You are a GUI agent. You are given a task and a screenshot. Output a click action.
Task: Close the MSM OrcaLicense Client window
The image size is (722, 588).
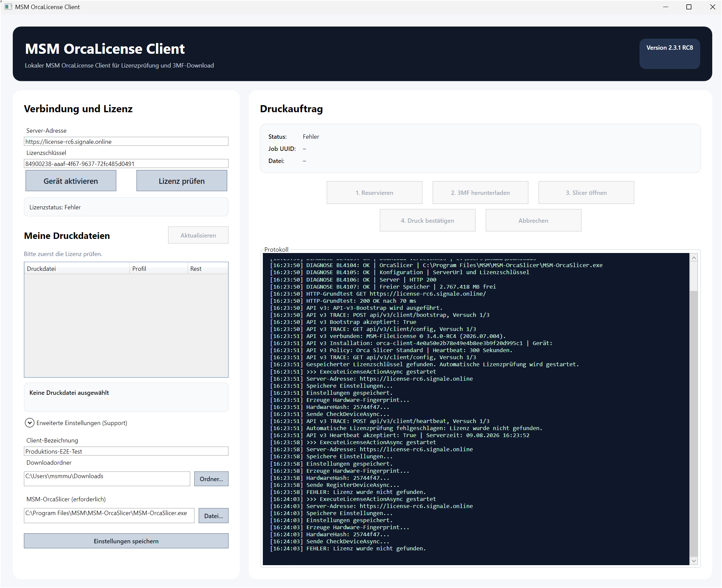[712, 7]
